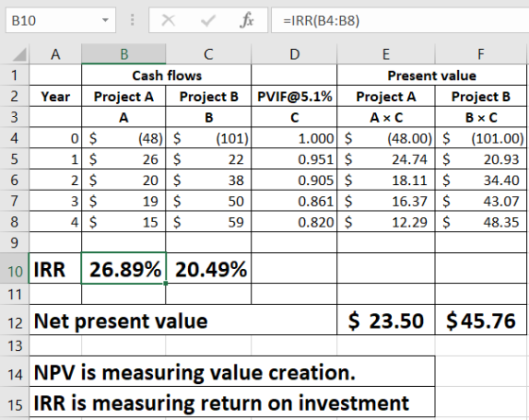Screen dimensions: 529x420
Task: Click the NPV cell showing $ 23.50
Action: tap(386, 320)
